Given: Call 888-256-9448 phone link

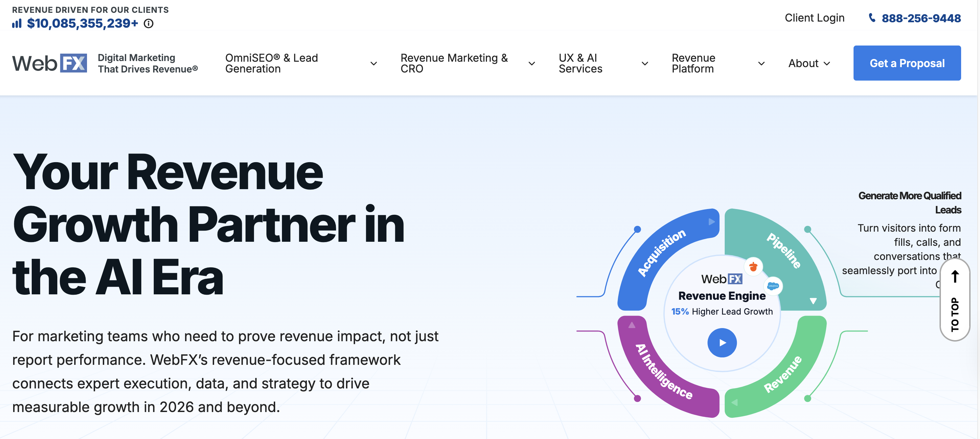Looking at the screenshot, I should coord(921,18).
